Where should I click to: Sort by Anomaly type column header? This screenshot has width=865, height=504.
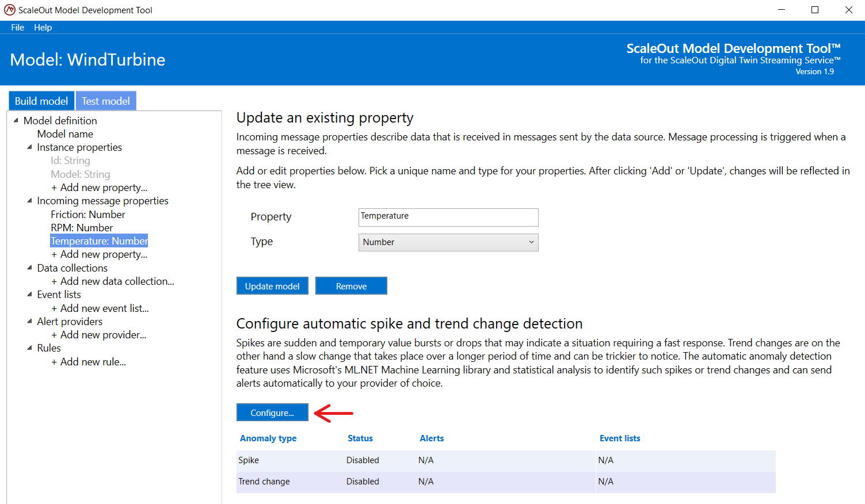tap(268, 438)
